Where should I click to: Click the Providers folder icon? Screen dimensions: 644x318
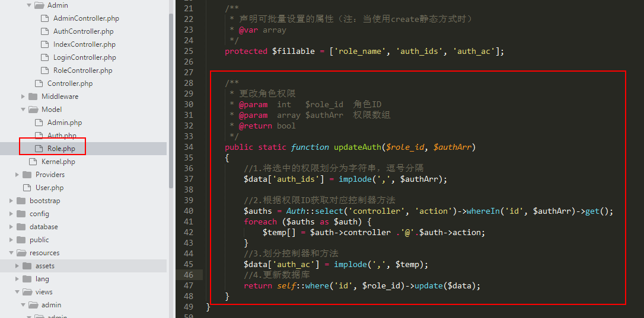click(27, 175)
